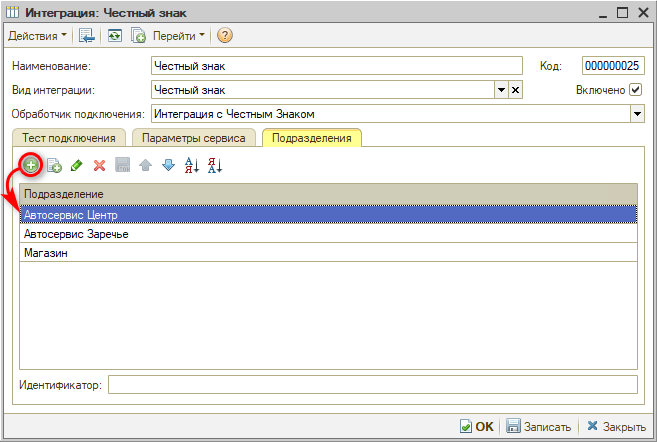The width and height of the screenshot is (657, 442).
Task: Sort the list ascending
Action: [192, 166]
